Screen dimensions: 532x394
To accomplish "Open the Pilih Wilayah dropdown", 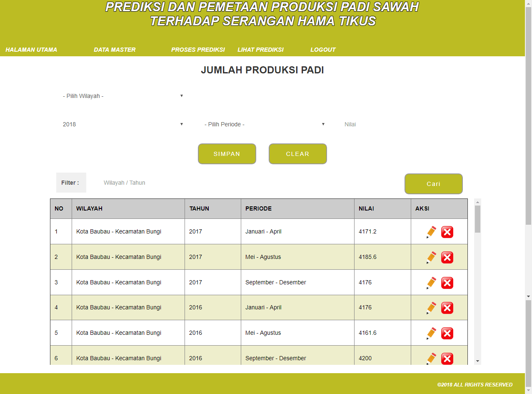I will click(x=123, y=96).
